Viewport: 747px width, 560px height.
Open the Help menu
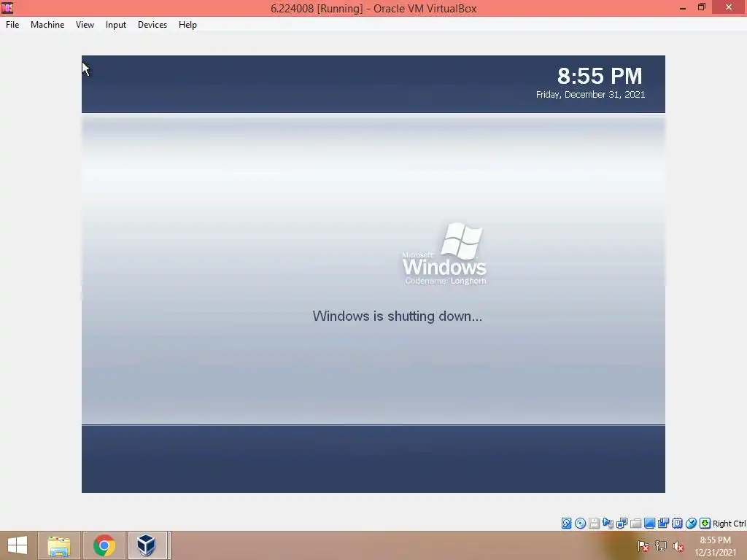point(187,25)
